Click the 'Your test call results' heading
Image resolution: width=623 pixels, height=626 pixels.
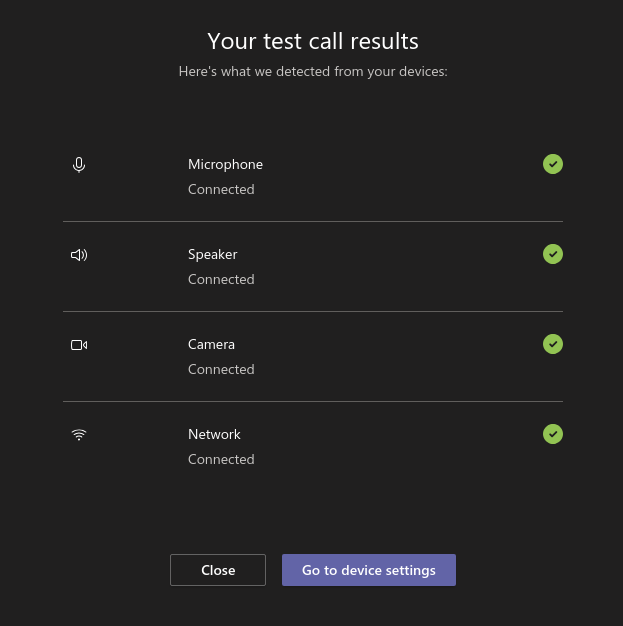[313, 41]
